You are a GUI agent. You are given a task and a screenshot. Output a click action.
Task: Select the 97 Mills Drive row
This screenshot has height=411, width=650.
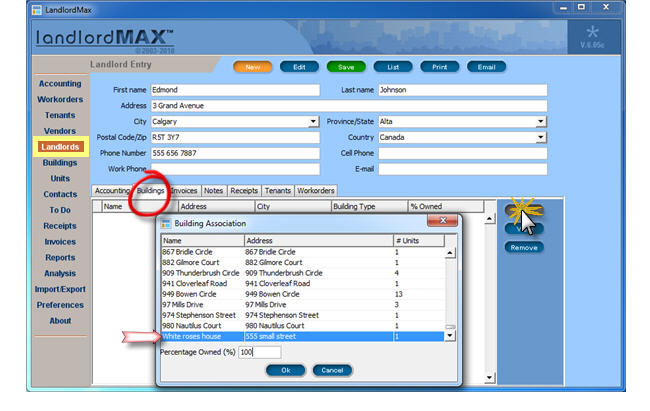[x=303, y=305]
